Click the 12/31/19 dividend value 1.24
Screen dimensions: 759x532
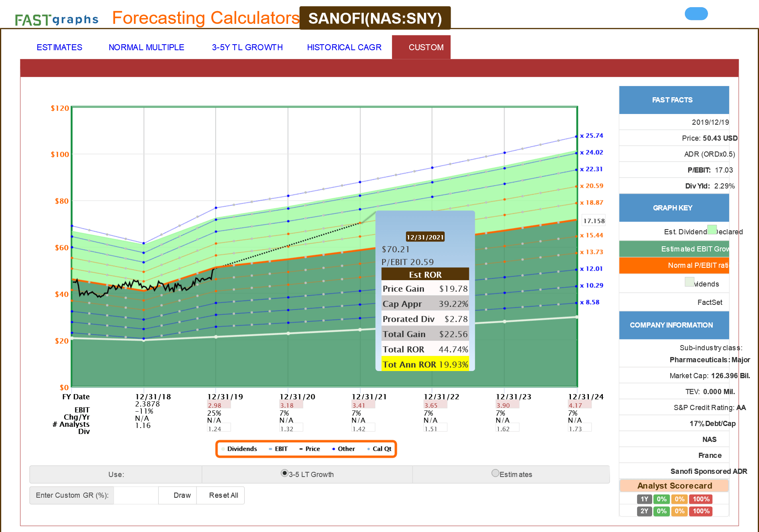[219, 428]
